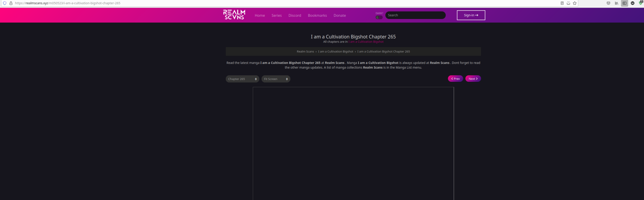
Task: Open the Fit Screen dropdown
Action: (276, 79)
